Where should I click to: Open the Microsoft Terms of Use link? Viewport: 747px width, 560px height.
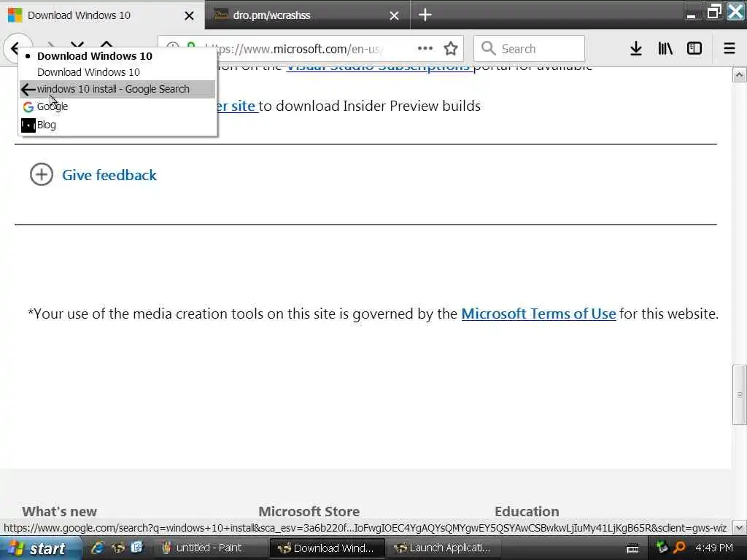pos(538,314)
